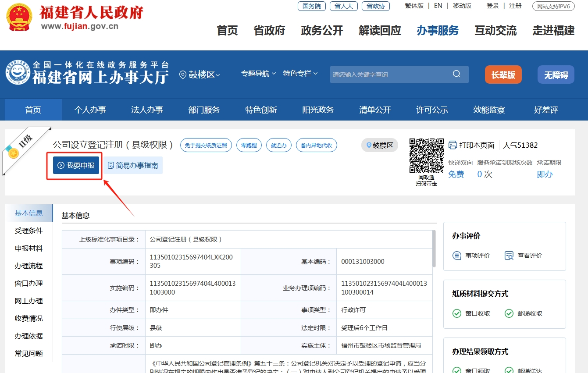Open the 办事服务 main menu
The height and width of the screenshot is (373, 588).
click(x=437, y=30)
